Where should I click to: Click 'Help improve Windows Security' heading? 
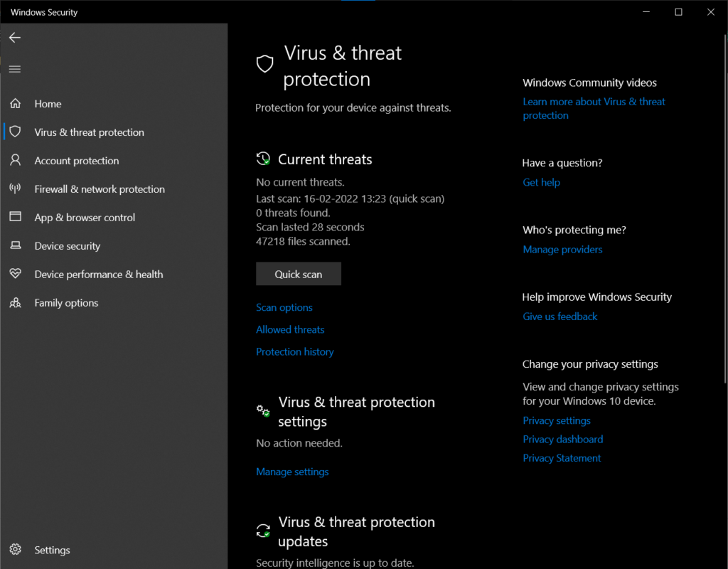[x=597, y=297]
